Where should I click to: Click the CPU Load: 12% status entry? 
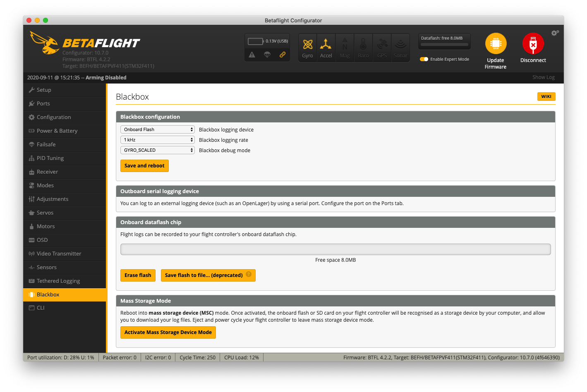pyautogui.click(x=242, y=358)
